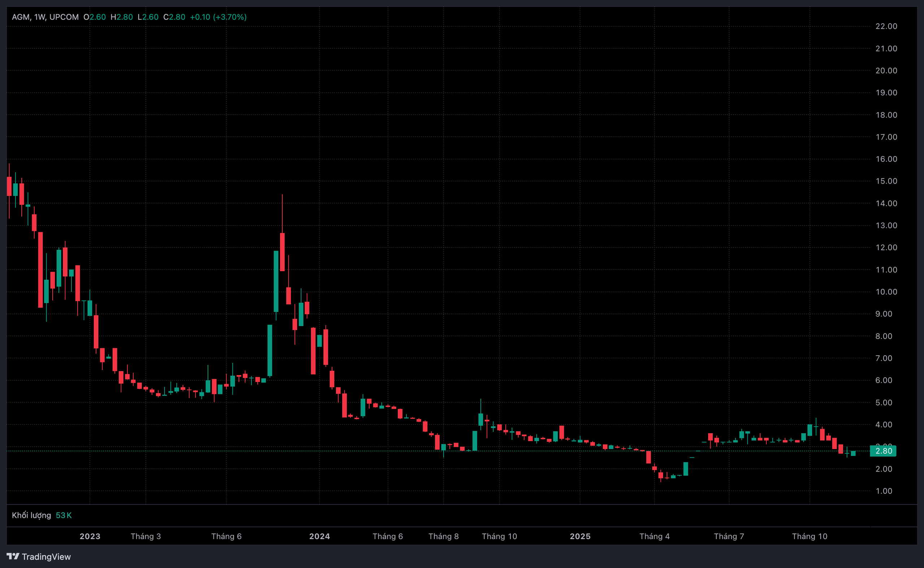The width and height of the screenshot is (924, 568).
Task: Click the 2025 year marker on time axis
Action: click(x=580, y=536)
